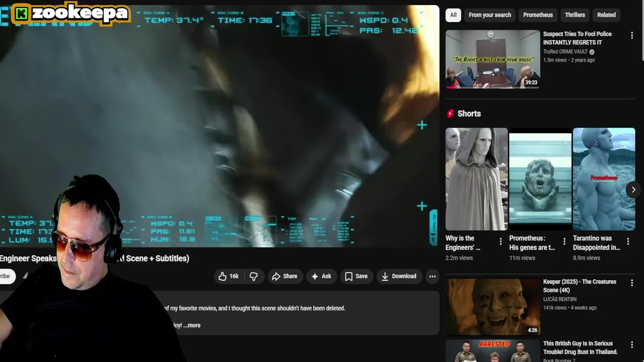The image size is (644, 362).
Task: Open the Suspect Tries To Fool Police title
Action: click(577, 38)
